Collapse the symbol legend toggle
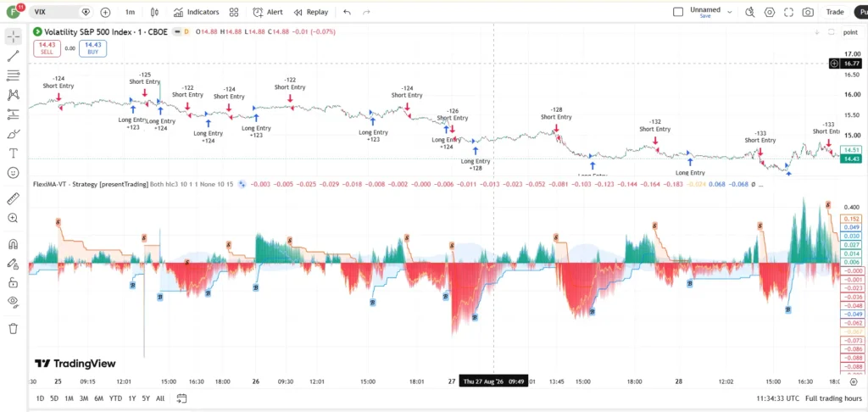868x412 pixels. coord(177,31)
